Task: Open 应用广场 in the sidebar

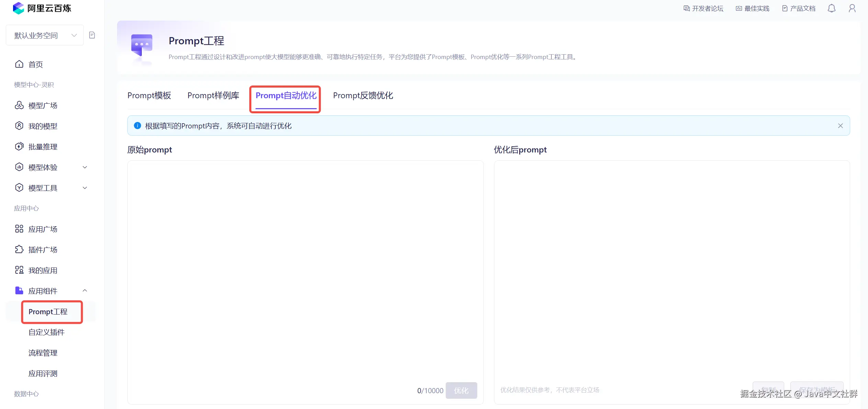Action: pyautogui.click(x=43, y=229)
